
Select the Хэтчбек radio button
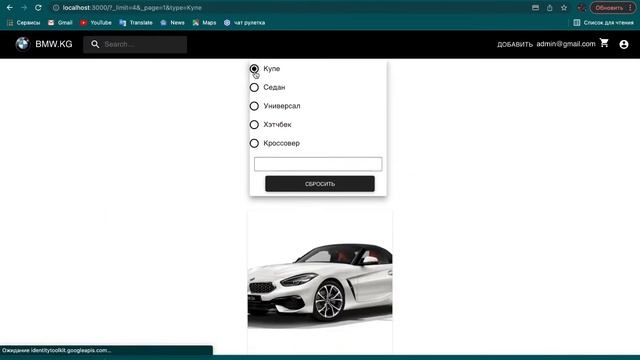click(254, 124)
